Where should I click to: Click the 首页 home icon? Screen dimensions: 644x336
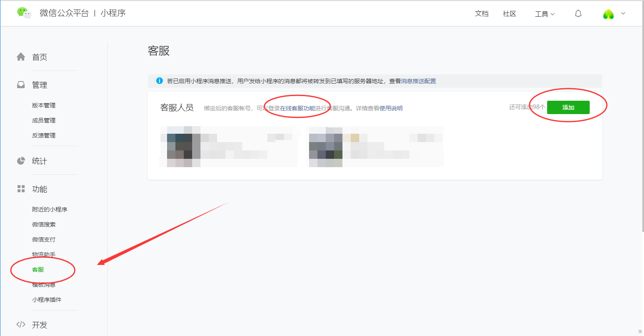[21, 57]
